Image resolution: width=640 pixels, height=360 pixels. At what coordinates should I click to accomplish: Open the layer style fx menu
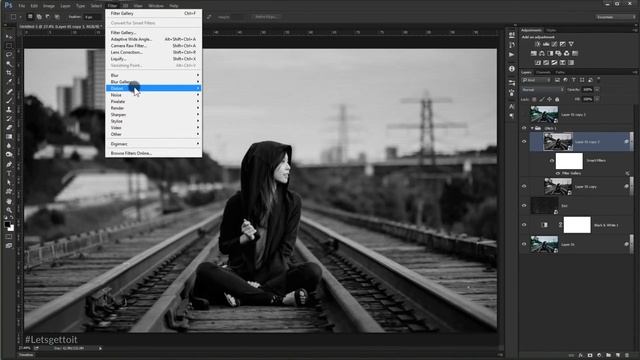[580, 356]
